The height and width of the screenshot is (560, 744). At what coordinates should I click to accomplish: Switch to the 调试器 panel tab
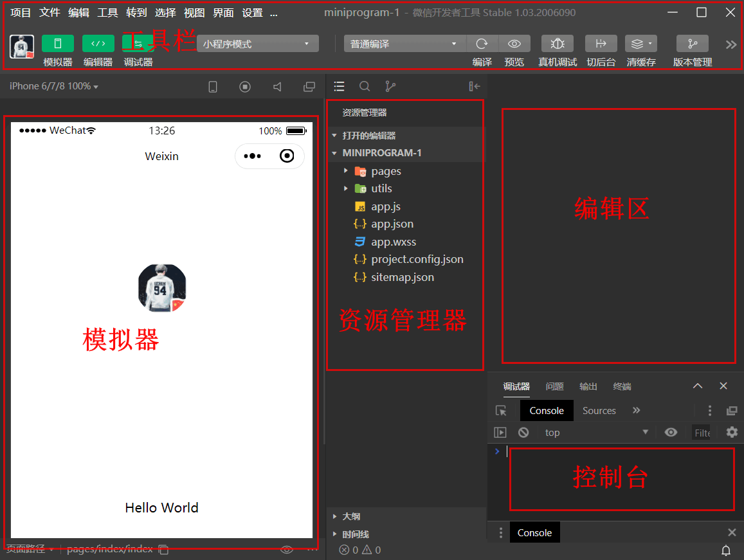click(x=516, y=386)
